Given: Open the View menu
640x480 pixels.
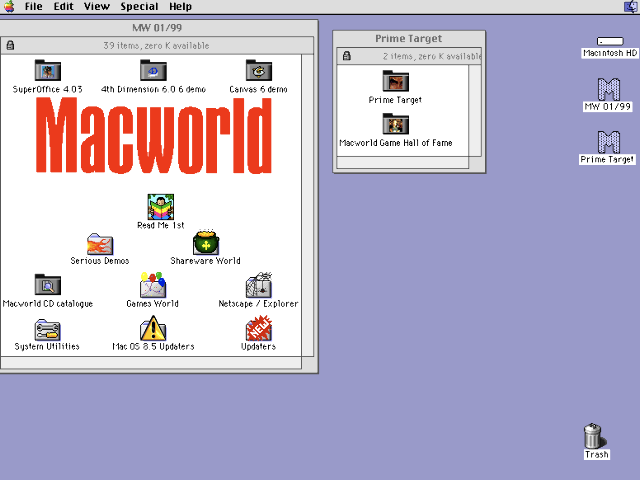Looking at the screenshot, I should pos(97,7).
